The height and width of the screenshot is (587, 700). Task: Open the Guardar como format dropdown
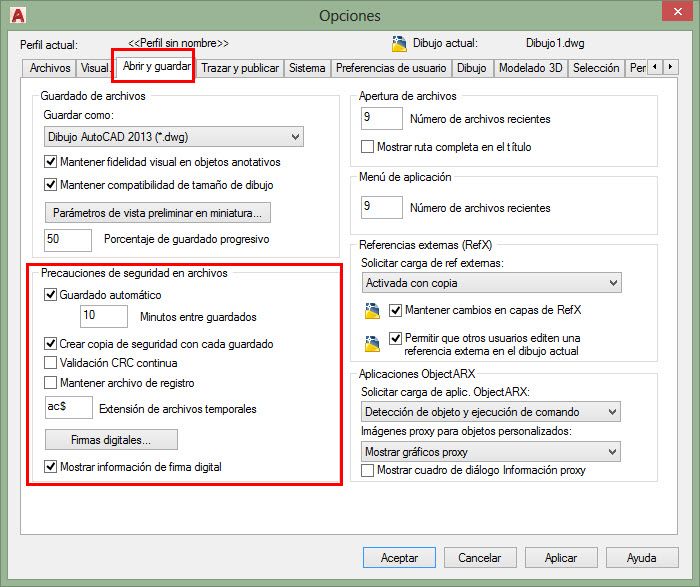(174, 137)
